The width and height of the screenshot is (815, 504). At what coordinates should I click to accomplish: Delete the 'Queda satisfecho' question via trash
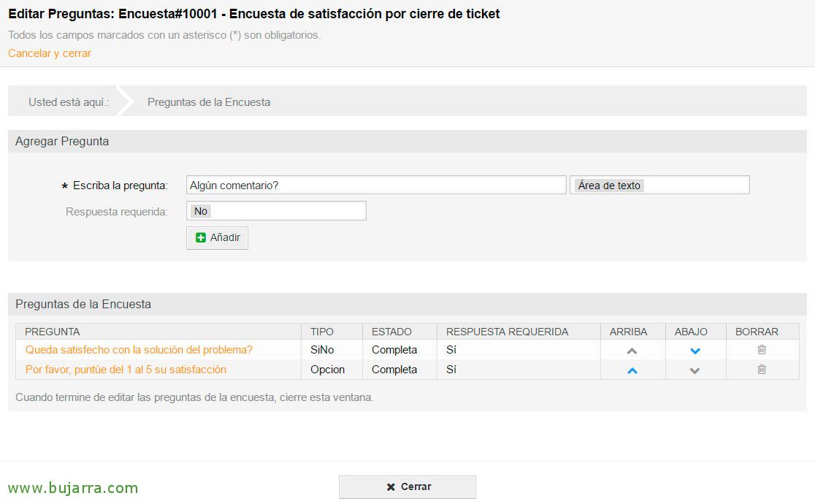pos(762,350)
